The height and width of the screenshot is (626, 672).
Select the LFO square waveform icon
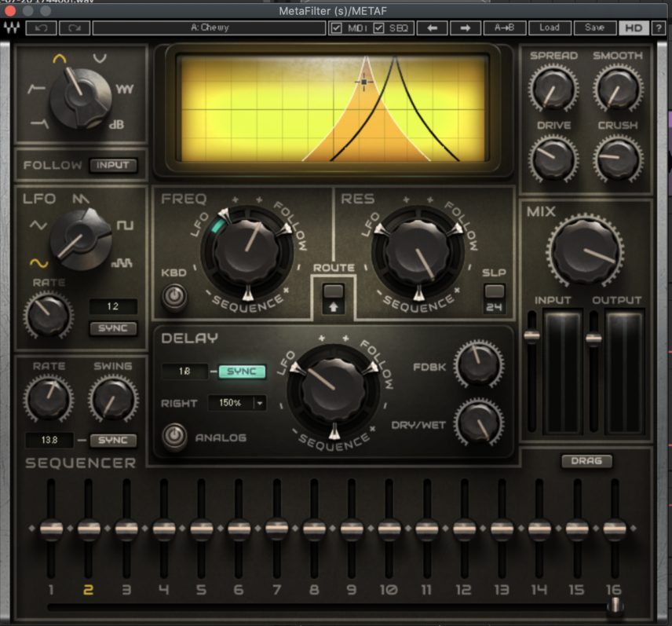(x=125, y=225)
